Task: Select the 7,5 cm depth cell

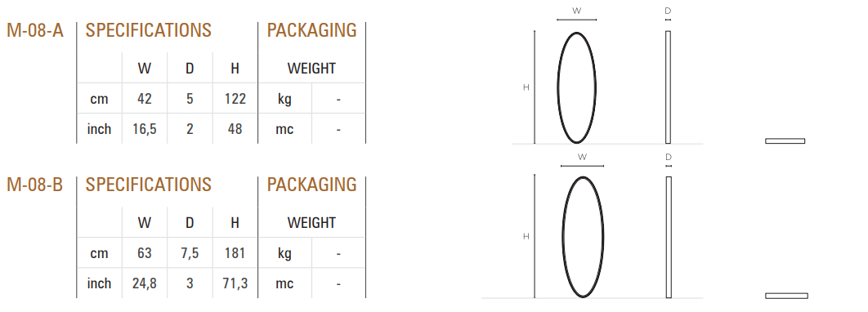Action: pyautogui.click(x=190, y=253)
